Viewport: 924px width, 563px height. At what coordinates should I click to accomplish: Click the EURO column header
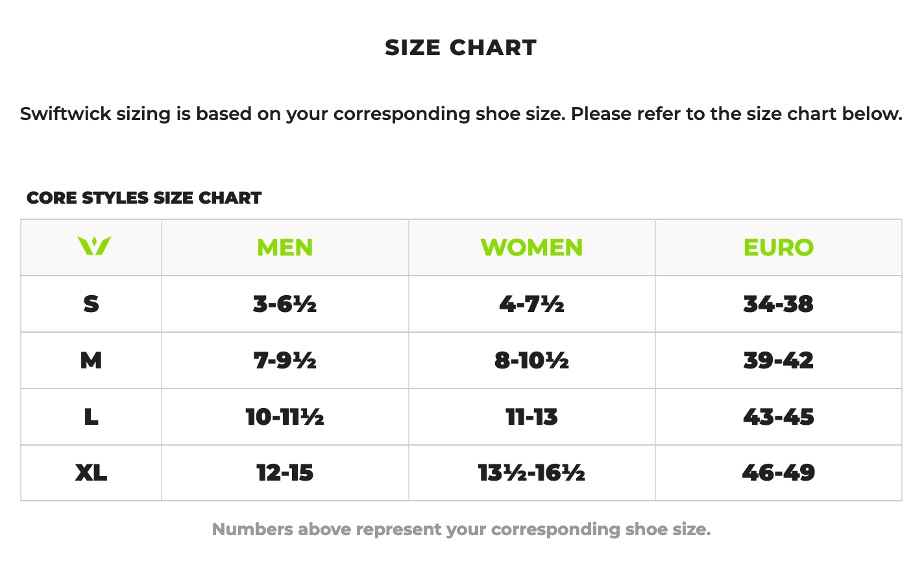point(778,248)
